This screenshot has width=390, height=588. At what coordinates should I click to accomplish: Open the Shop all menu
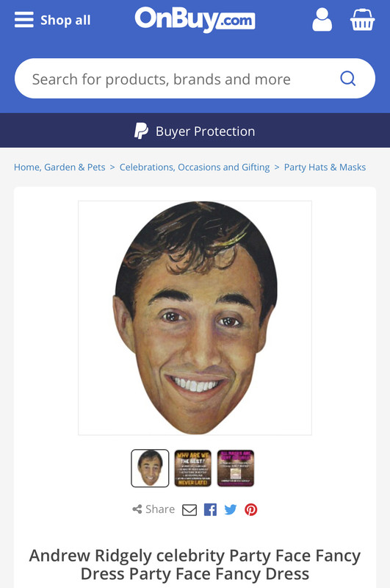click(65, 20)
